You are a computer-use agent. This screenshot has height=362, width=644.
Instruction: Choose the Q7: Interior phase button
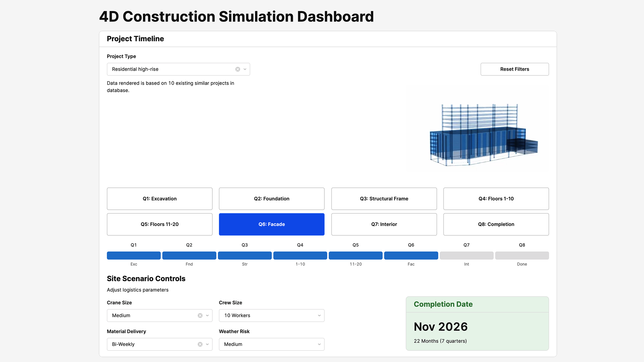point(384,224)
